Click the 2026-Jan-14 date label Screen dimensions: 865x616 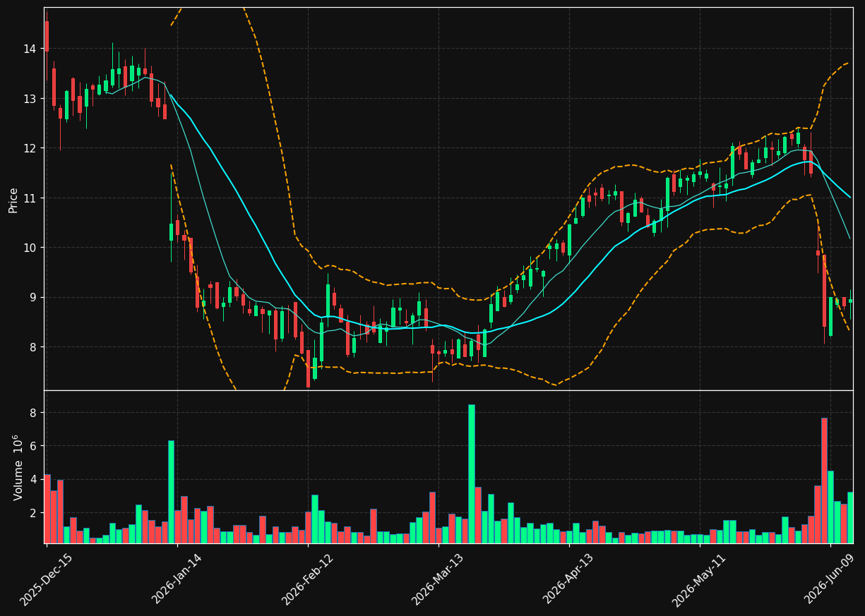coord(177,579)
